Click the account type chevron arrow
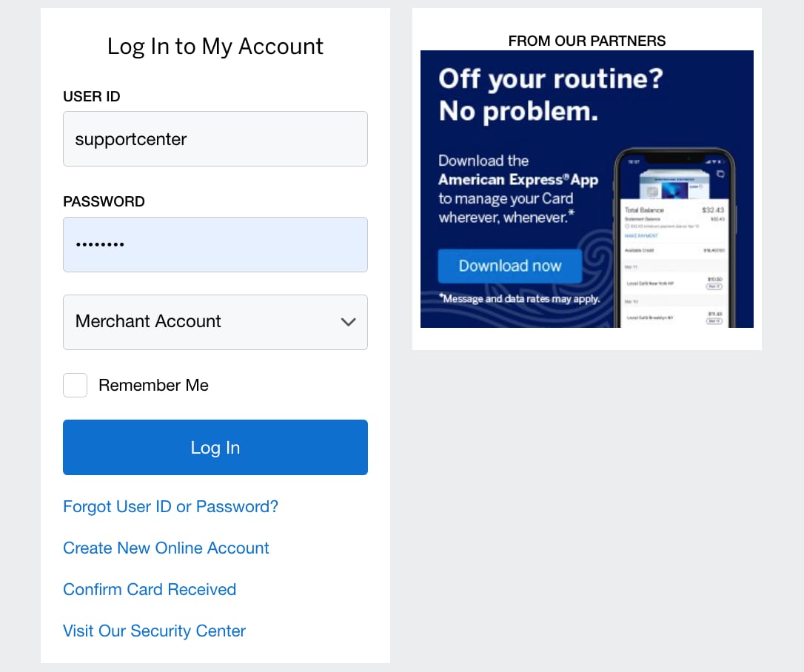 point(348,322)
